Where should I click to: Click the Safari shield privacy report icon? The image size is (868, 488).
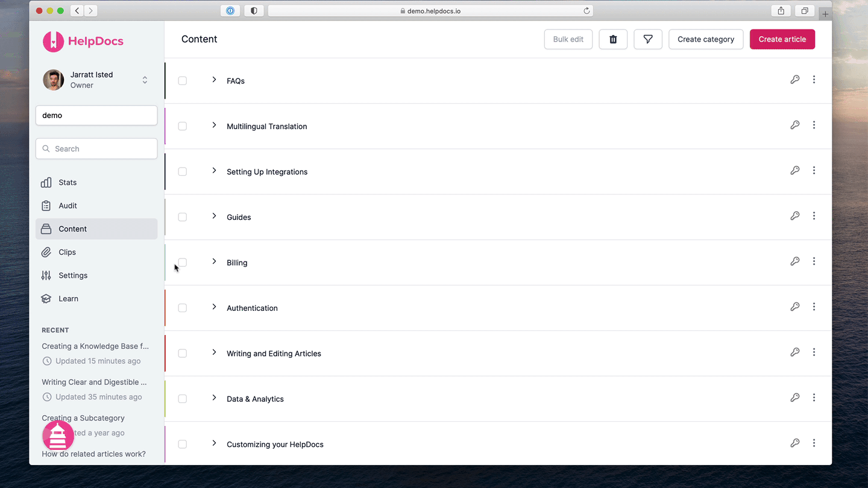click(x=254, y=11)
